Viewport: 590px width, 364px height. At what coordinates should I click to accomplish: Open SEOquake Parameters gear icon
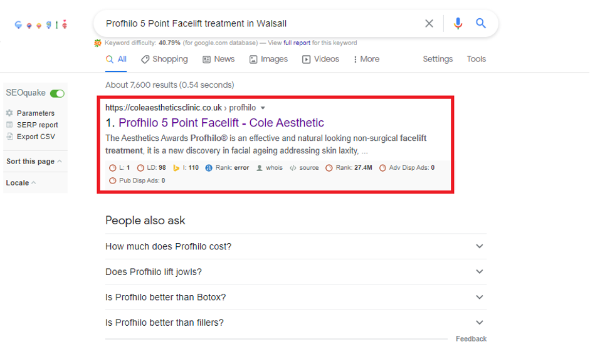click(x=9, y=113)
